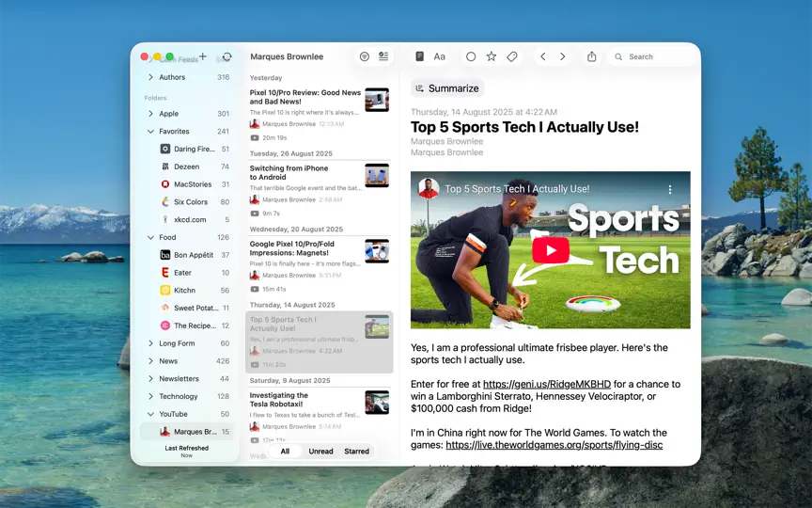Go to previous article arrow
Image resolution: width=812 pixels, height=508 pixels.
542,56
